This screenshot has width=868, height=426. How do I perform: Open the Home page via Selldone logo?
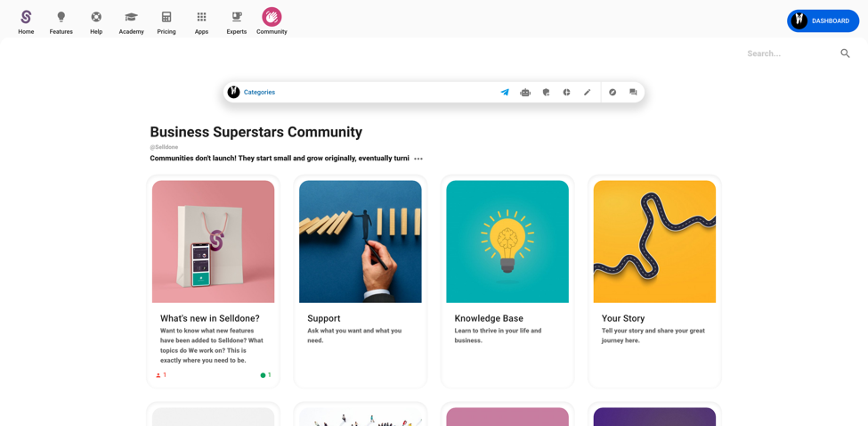point(26,22)
